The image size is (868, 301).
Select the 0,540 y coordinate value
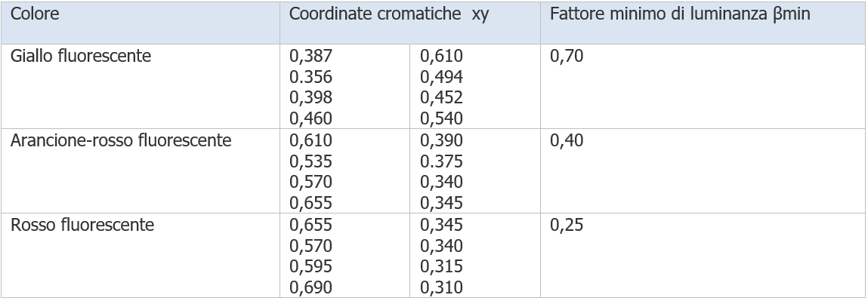[441, 118]
